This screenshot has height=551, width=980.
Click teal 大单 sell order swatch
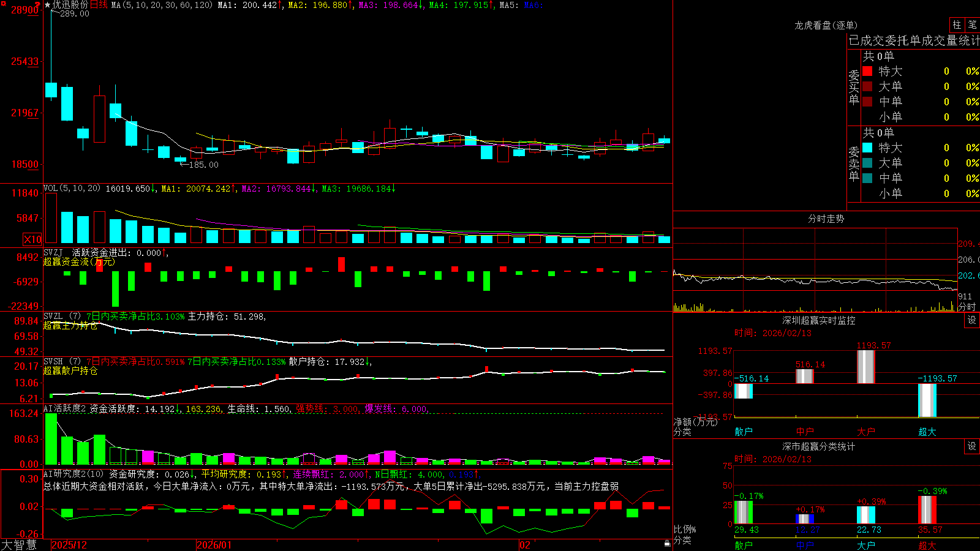tap(867, 163)
